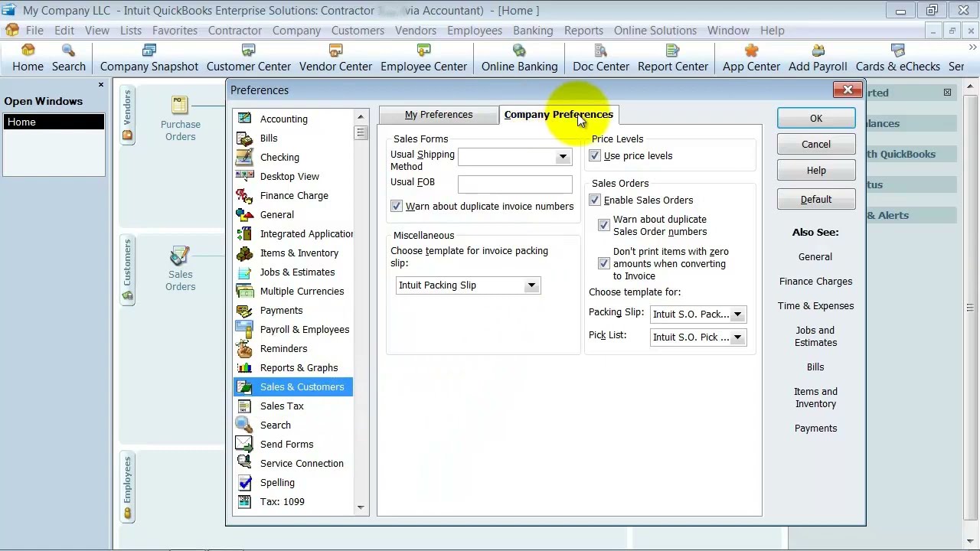Switch to Company Preferences tab
The height and width of the screenshot is (551, 980).
point(559,115)
